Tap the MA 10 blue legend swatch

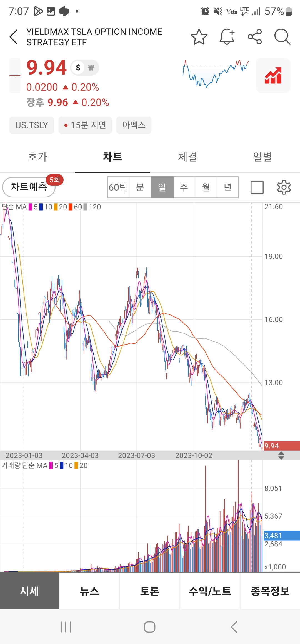click(x=41, y=207)
